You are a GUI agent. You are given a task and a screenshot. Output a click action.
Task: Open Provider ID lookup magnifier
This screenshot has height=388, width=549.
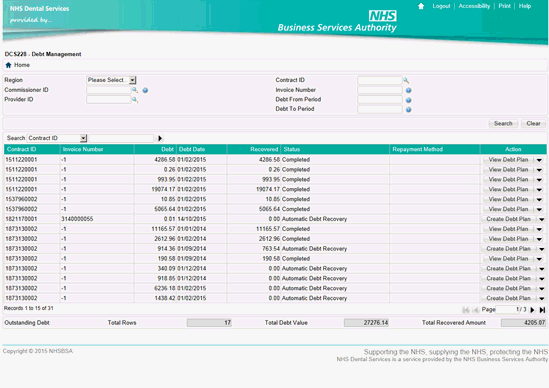(x=135, y=100)
